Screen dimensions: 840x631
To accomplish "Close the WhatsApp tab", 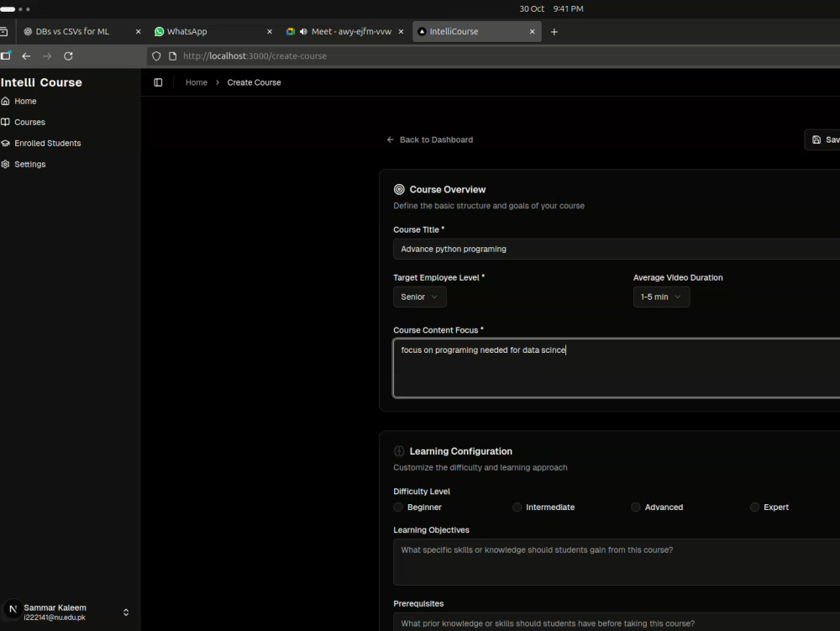I will [270, 32].
